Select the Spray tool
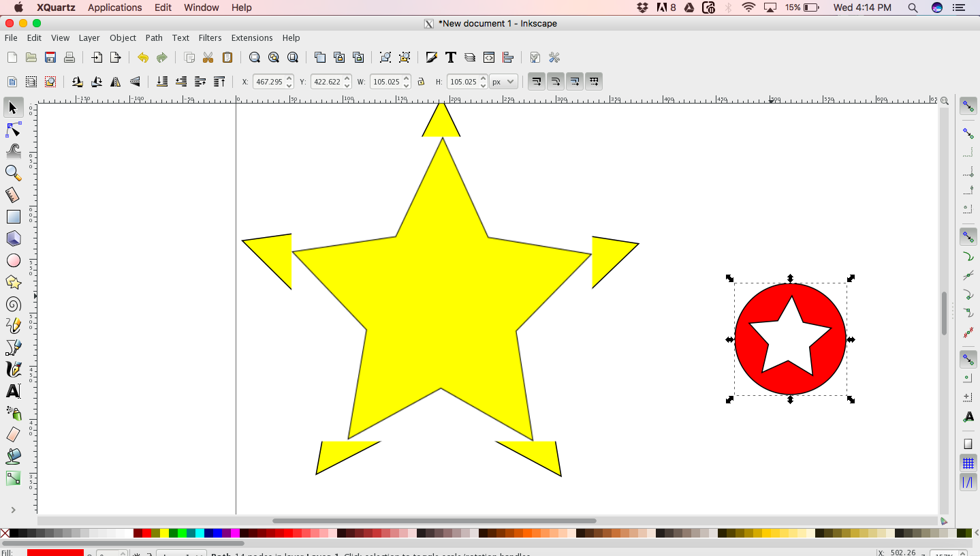980x556 pixels. pyautogui.click(x=13, y=413)
